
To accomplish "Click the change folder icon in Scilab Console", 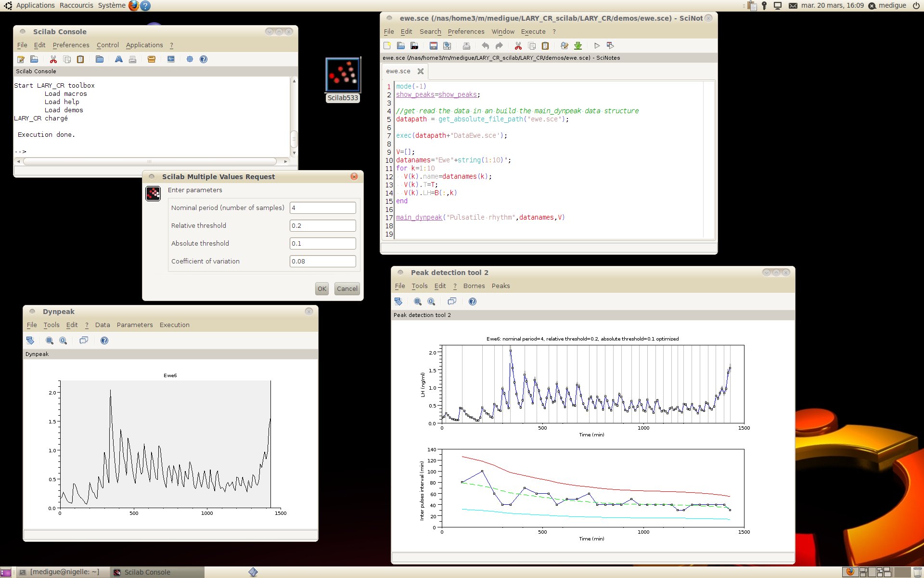I will (x=100, y=59).
